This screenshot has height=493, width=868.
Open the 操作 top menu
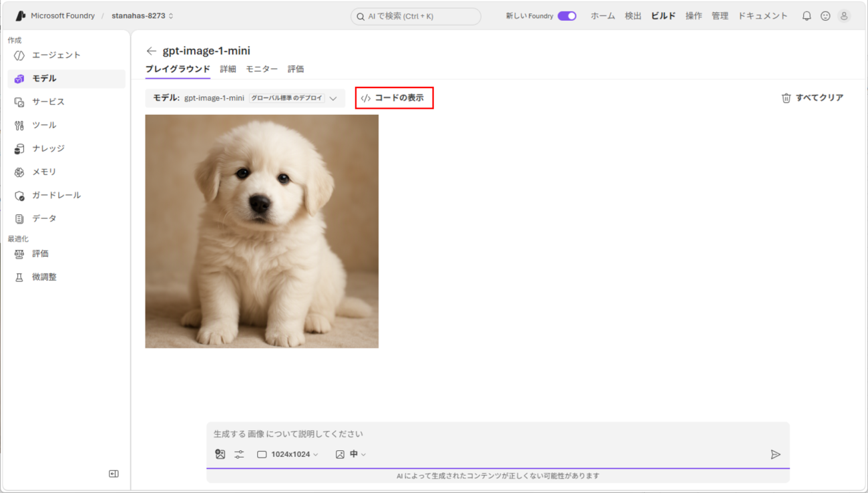coord(694,16)
